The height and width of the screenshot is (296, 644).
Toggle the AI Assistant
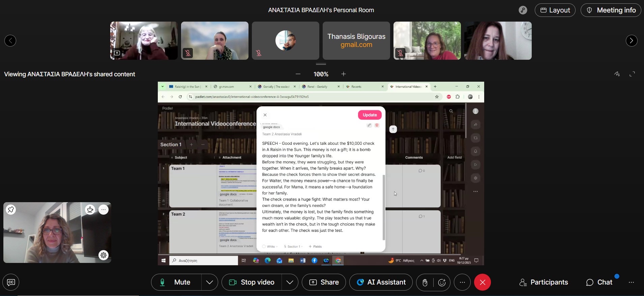tap(381, 282)
